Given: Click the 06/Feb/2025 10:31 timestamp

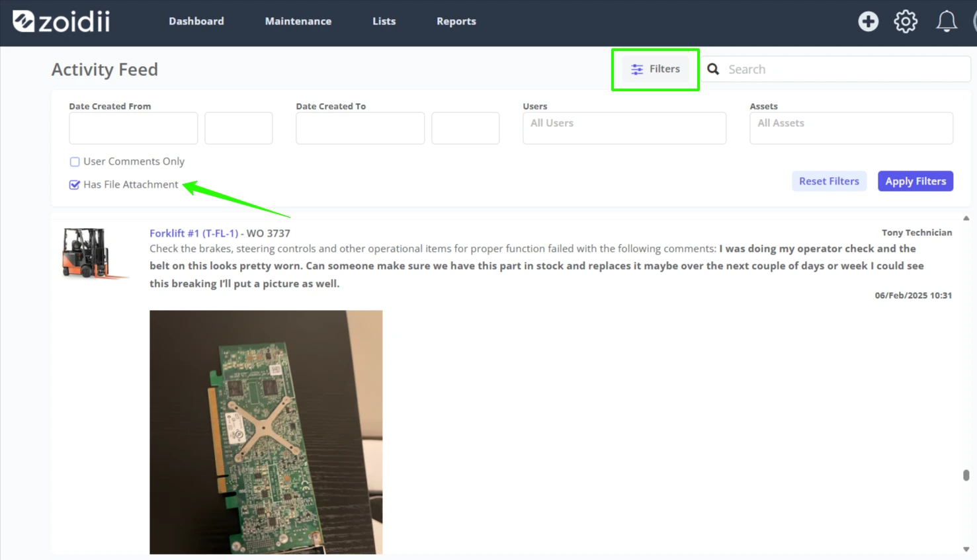Looking at the screenshot, I should click(x=913, y=296).
